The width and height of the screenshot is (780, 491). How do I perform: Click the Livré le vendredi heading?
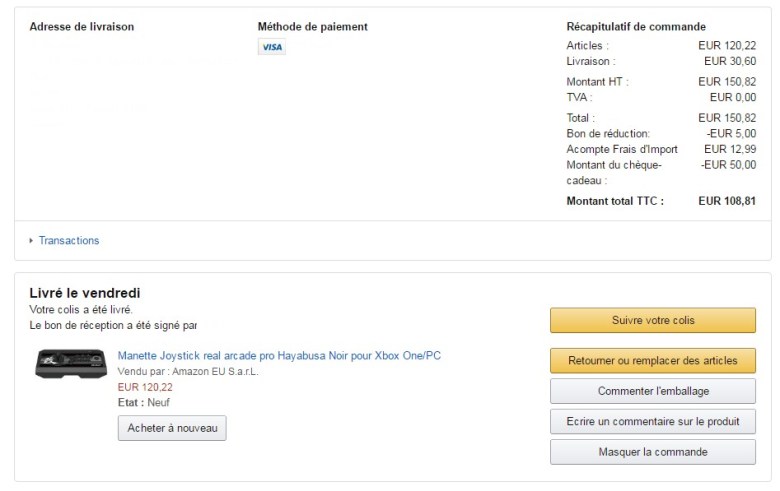85,293
